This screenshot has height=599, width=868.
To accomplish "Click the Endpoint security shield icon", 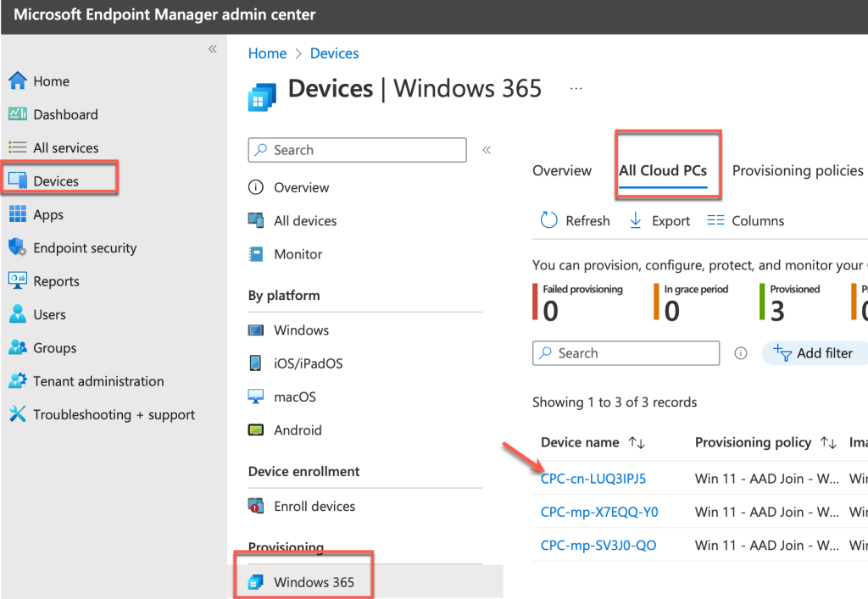I will 18,247.
